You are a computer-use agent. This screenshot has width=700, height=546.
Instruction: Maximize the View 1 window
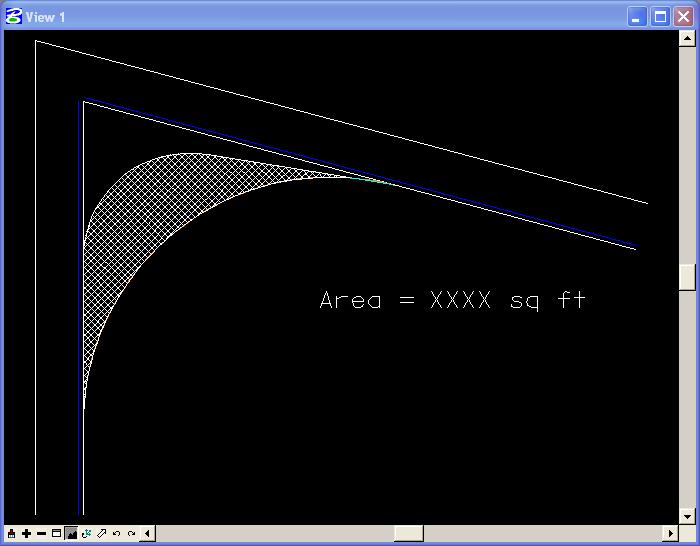660,17
